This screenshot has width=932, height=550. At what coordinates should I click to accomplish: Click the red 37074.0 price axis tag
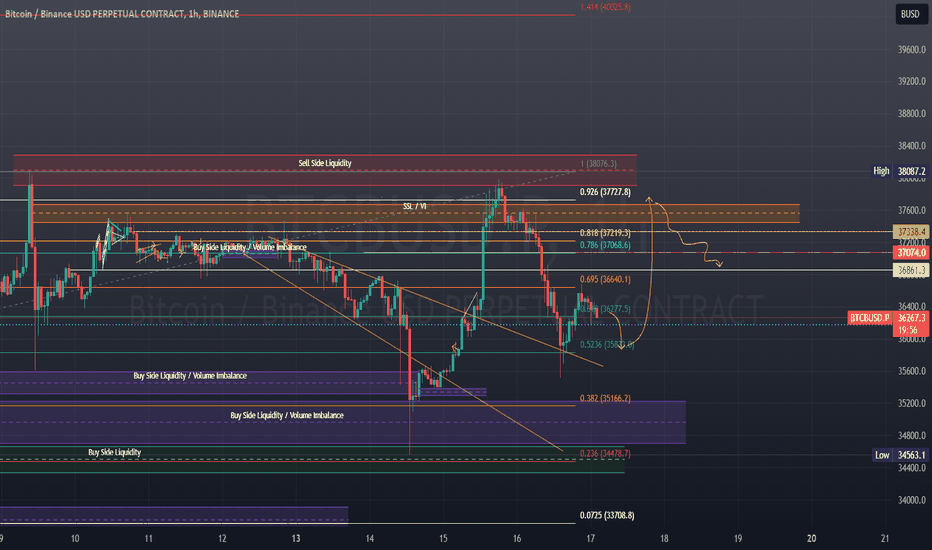pyautogui.click(x=911, y=253)
